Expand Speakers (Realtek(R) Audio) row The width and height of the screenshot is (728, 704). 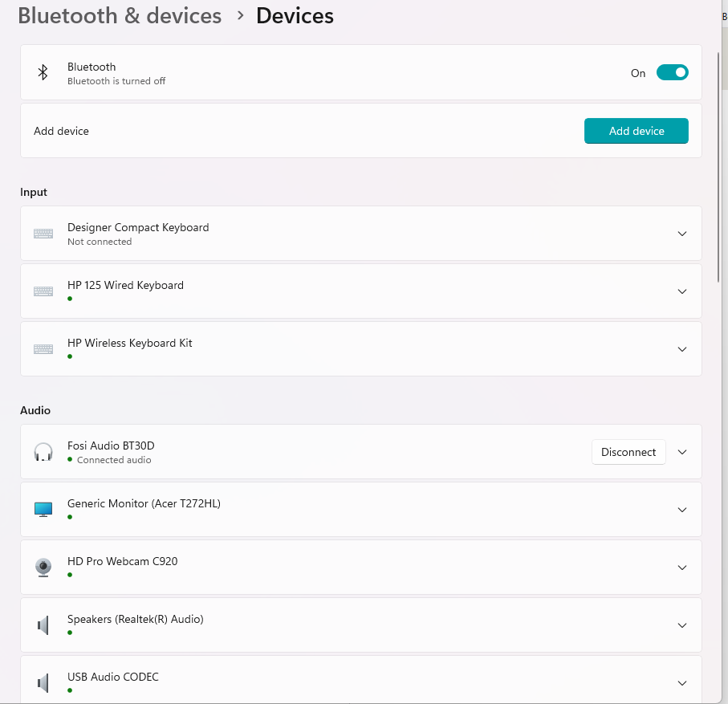tap(682, 625)
